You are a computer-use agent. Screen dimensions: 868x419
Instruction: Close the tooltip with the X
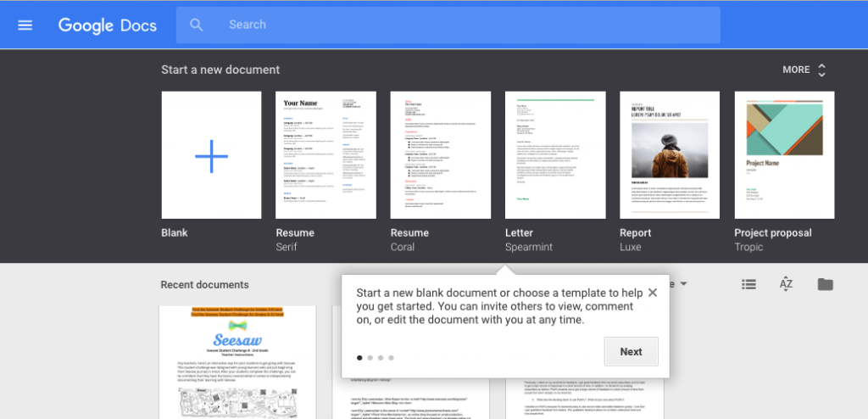[x=653, y=293]
